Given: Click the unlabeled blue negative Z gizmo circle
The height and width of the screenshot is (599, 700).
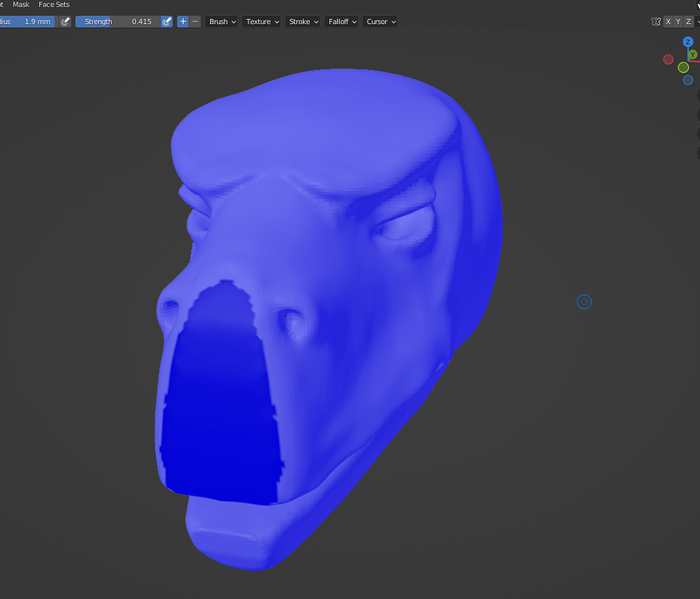Looking at the screenshot, I should point(688,80).
